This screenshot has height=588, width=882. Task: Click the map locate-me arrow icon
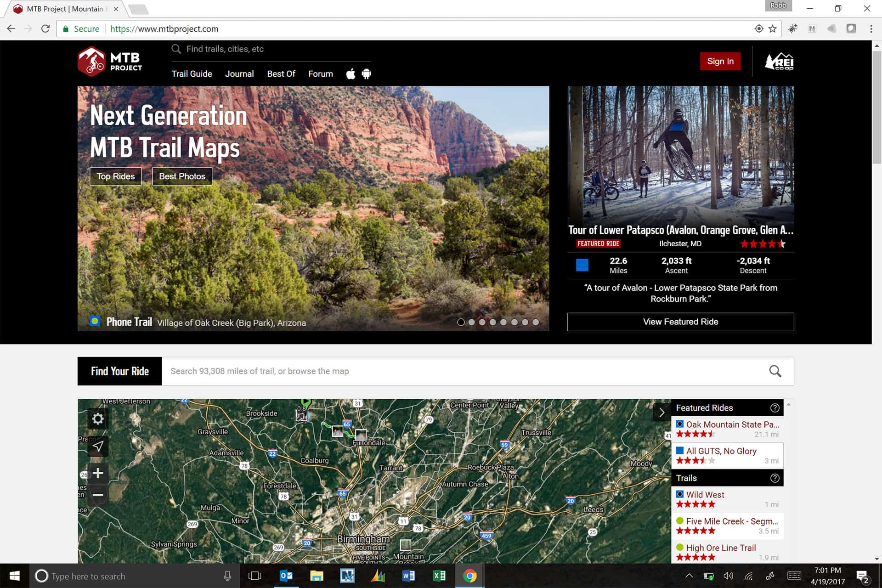(x=97, y=446)
